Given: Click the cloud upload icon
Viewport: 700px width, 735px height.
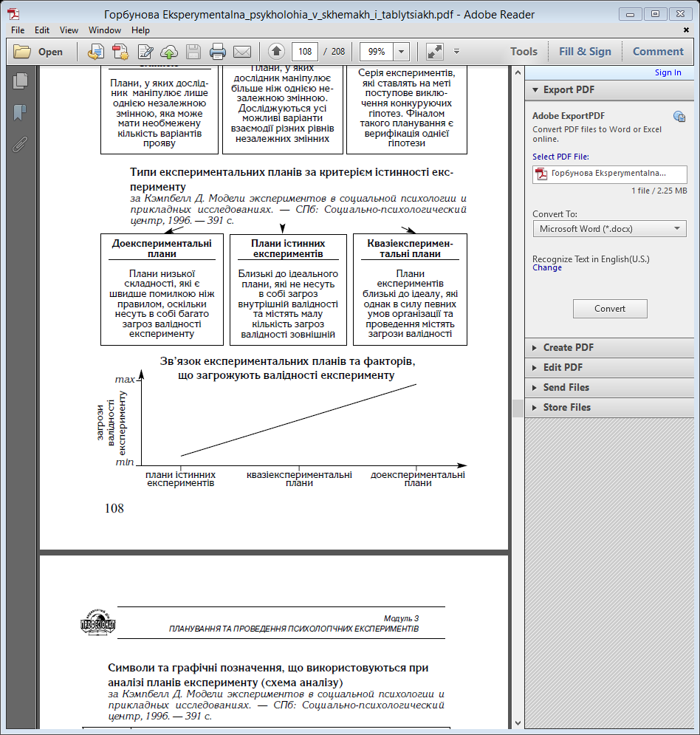Looking at the screenshot, I should click(169, 52).
